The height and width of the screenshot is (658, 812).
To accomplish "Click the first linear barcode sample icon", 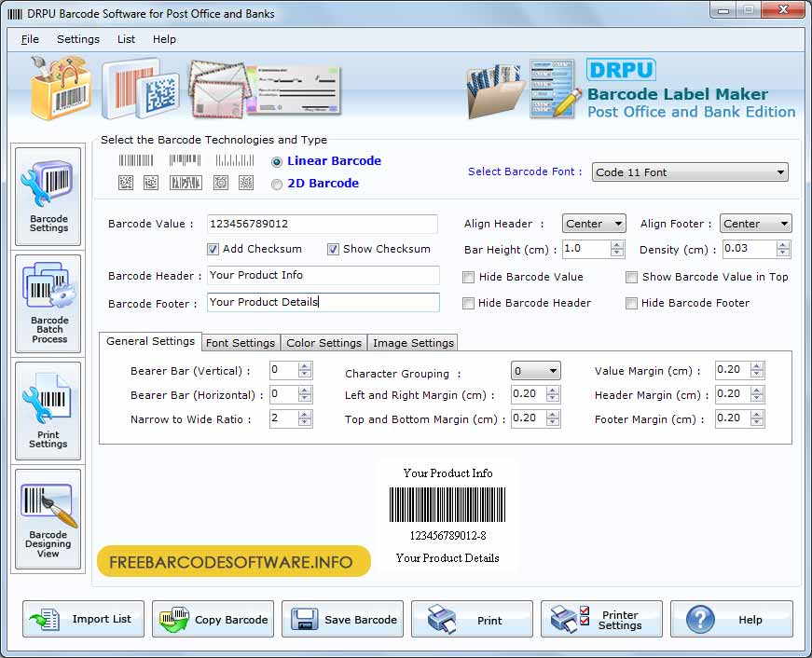I will (x=136, y=160).
